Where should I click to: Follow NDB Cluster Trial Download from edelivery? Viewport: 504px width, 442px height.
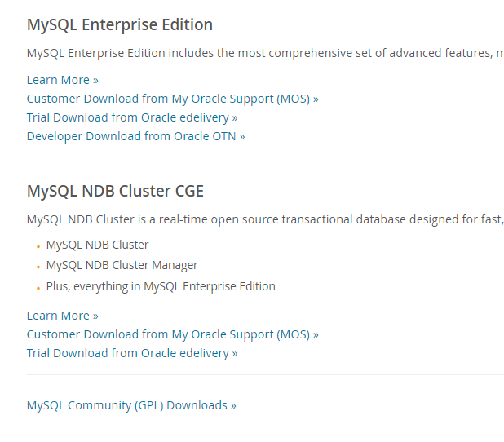click(x=132, y=353)
